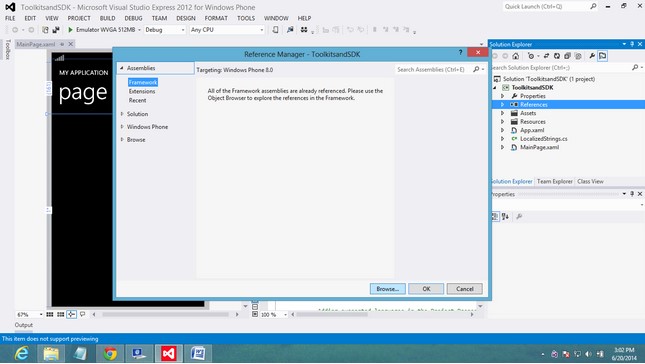Screen dimensions: 645x364
Task: Open the Toolbox side tab
Action: (7, 49)
